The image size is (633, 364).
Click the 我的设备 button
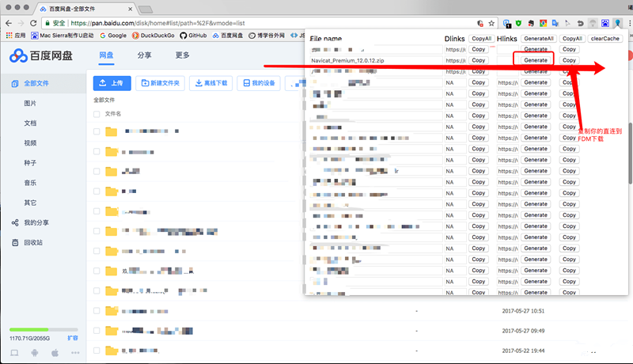[x=259, y=83]
